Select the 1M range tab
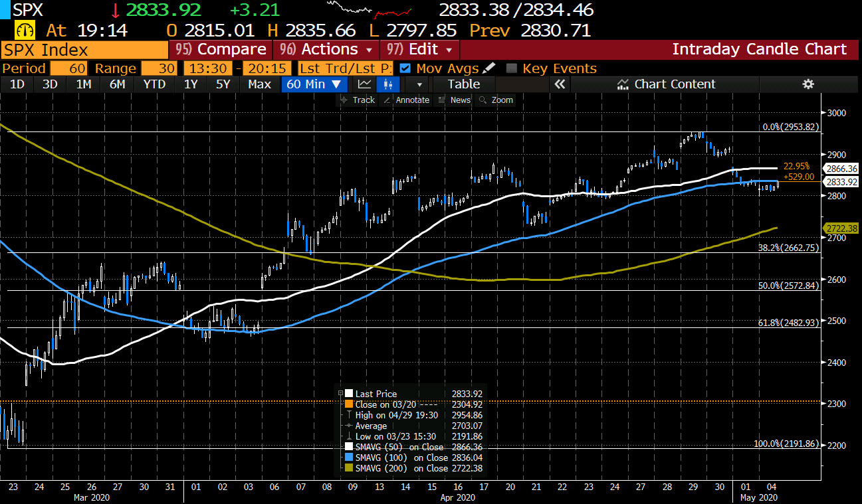862x504 pixels. (84, 84)
